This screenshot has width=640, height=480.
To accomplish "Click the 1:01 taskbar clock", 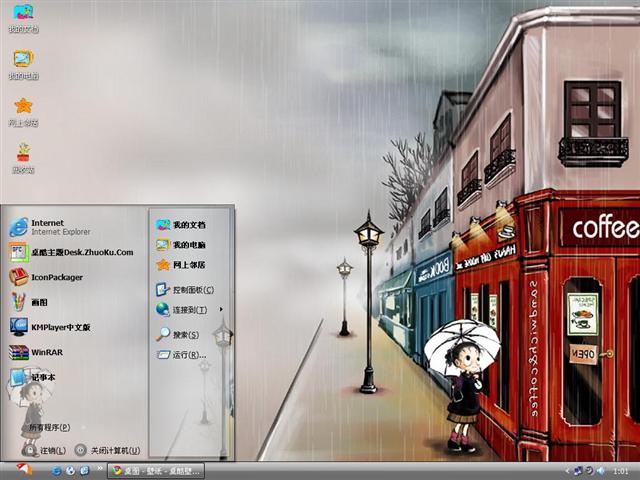I will coord(621,471).
